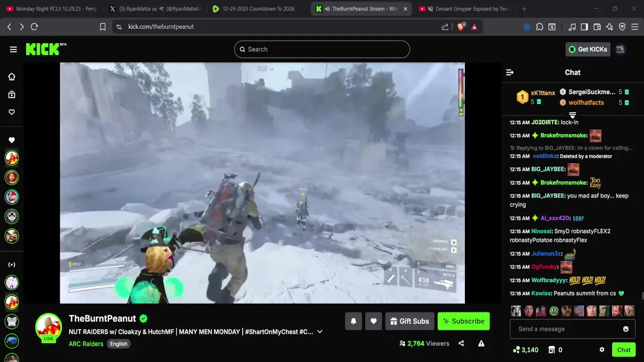
Task: Expand the gifters leaderboard
Action: (x=573, y=116)
